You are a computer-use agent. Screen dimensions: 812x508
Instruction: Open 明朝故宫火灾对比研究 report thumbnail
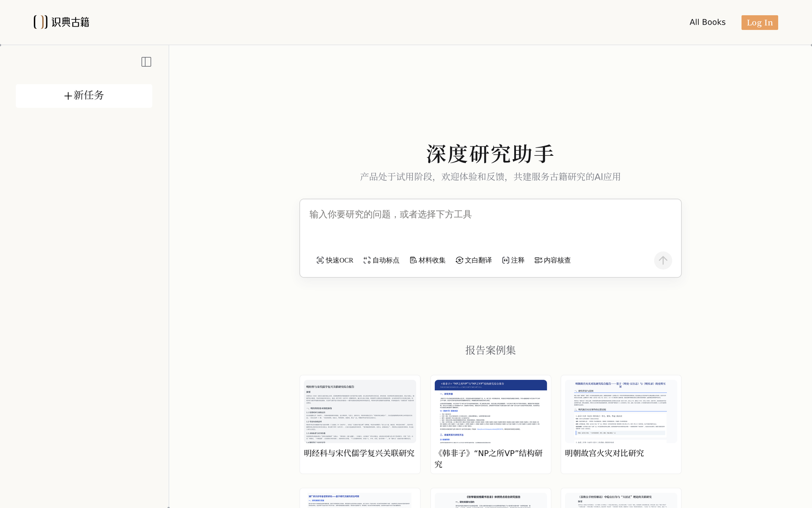pyautogui.click(x=621, y=411)
